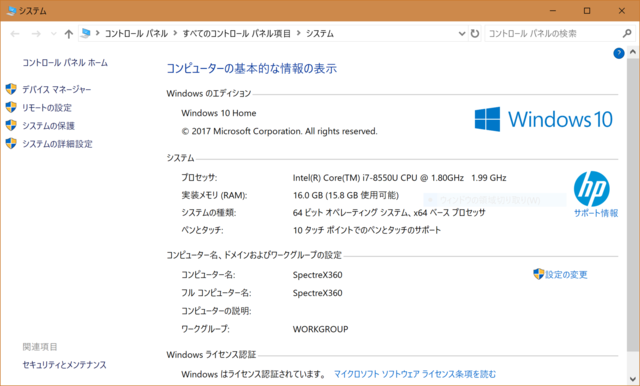Image resolution: width=640 pixels, height=386 pixels.
Task: Open サポート情報 link under HP logo
Action: (596, 213)
